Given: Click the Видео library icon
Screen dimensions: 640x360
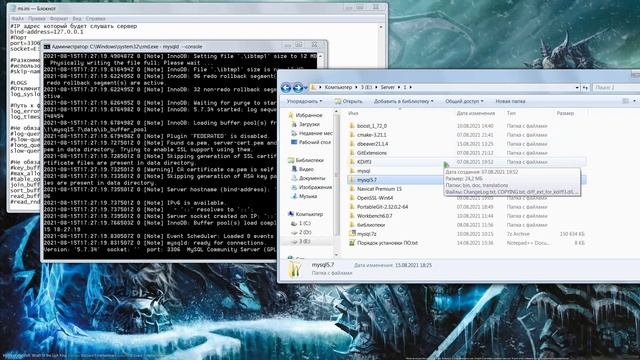Looking at the screenshot, I should 294,169.
